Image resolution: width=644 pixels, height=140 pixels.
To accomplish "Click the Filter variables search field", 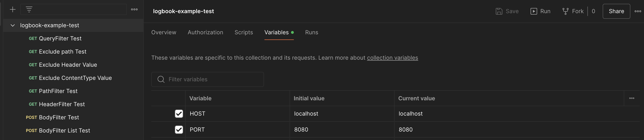I will click(x=213, y=79).
